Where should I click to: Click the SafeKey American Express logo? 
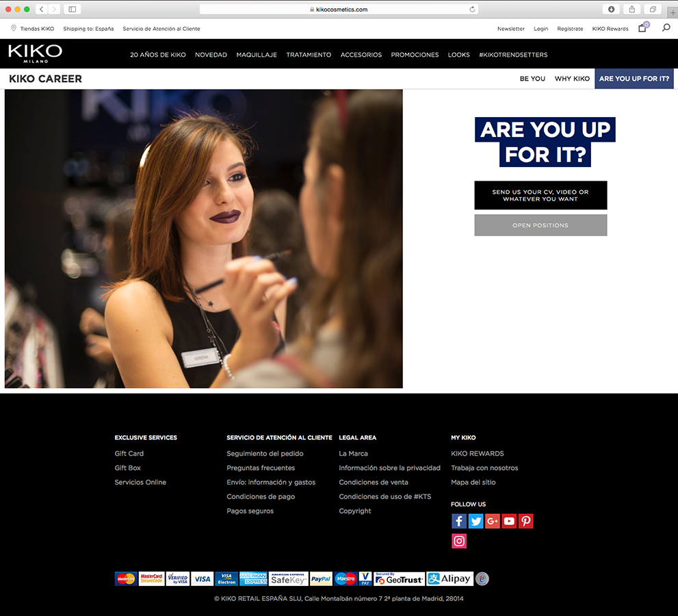pos(289,579)
